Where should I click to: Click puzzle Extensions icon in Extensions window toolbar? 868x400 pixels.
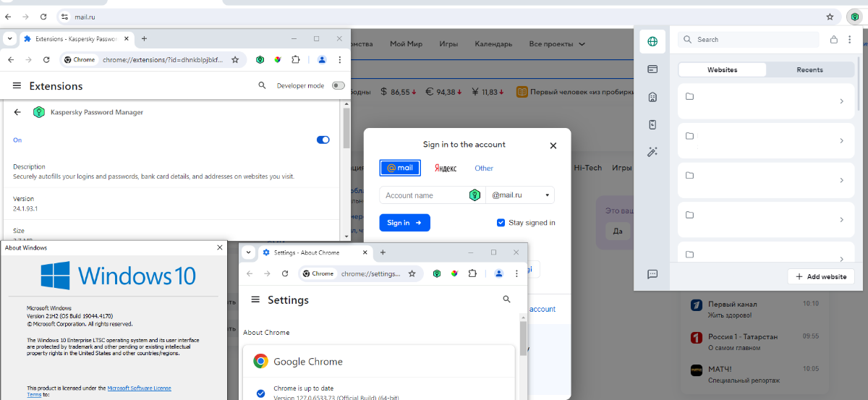295,59
